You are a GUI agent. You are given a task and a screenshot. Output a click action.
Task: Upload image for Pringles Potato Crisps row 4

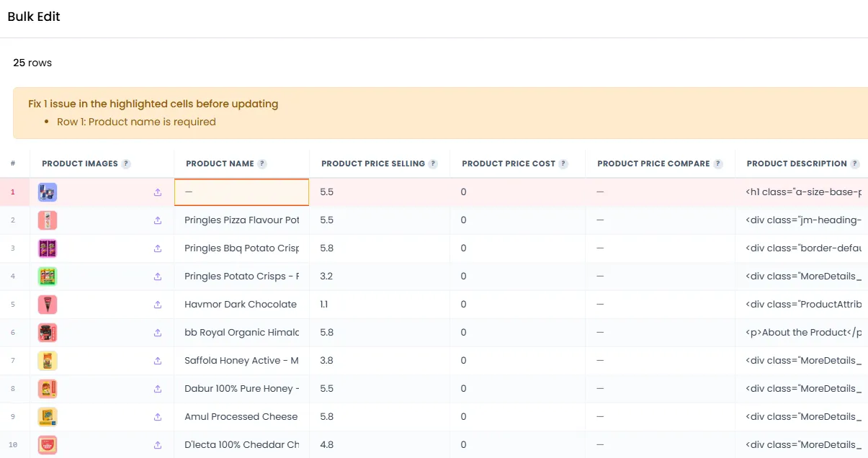pos(158,277)
